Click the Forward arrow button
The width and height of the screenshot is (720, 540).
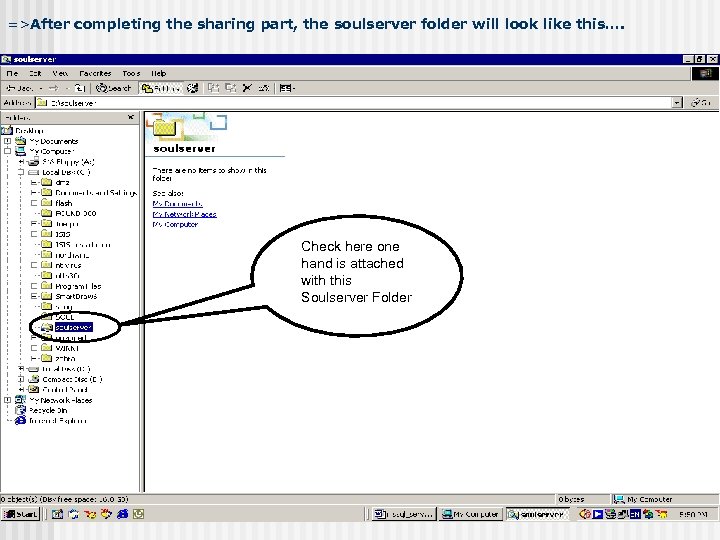54,88
